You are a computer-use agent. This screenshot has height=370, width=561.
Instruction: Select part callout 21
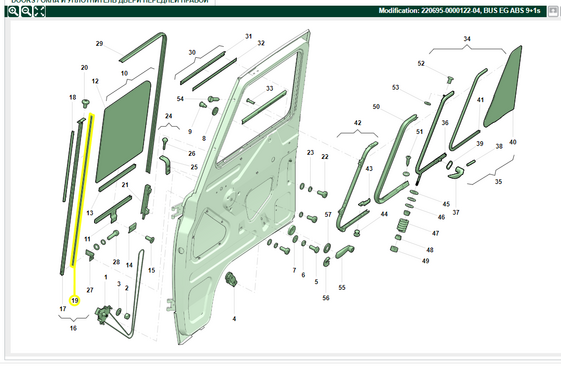125,185
